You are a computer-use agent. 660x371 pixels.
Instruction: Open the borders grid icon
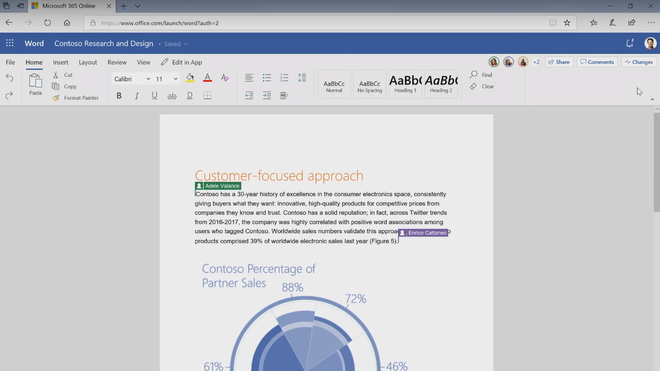pos(207,96)
